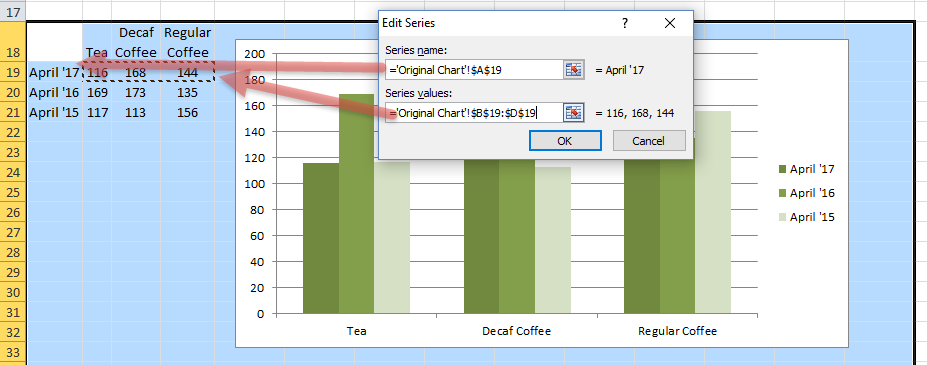Viewport: 927px width, 365px height.
Task: Click the Edit Series title bar
Action: tap(497, 23)
